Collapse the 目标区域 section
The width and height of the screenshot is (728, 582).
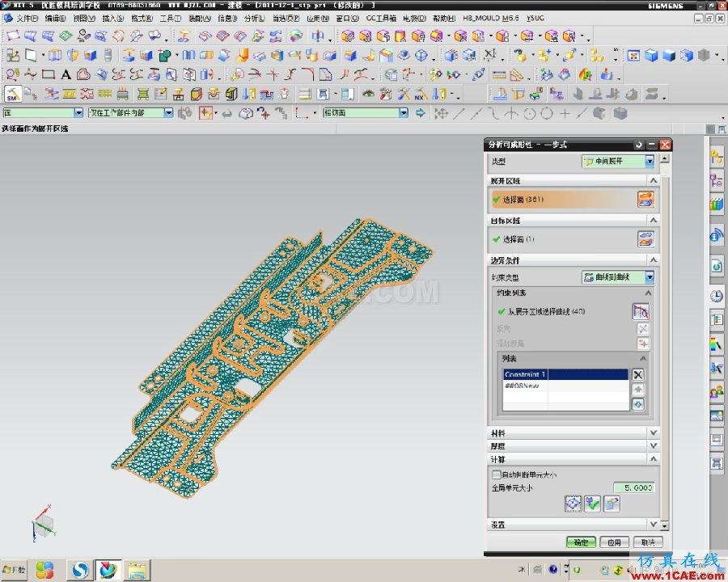pyautogui.click(x=654, y=220)
